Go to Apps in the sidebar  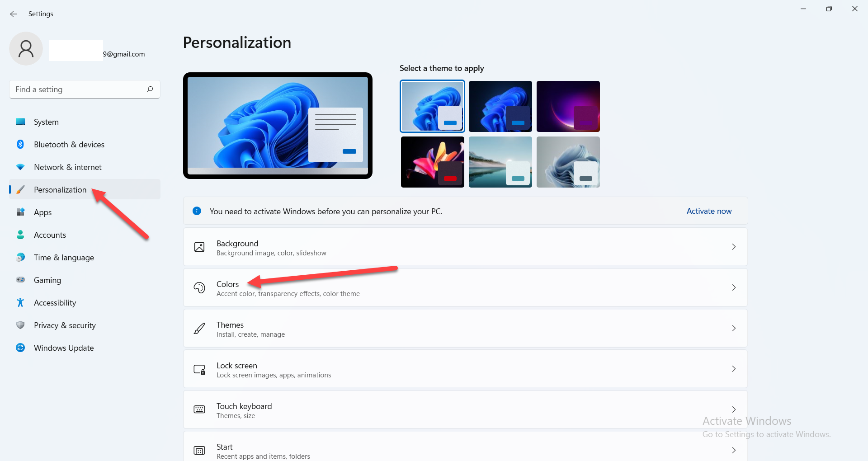(x=43, y=212)
